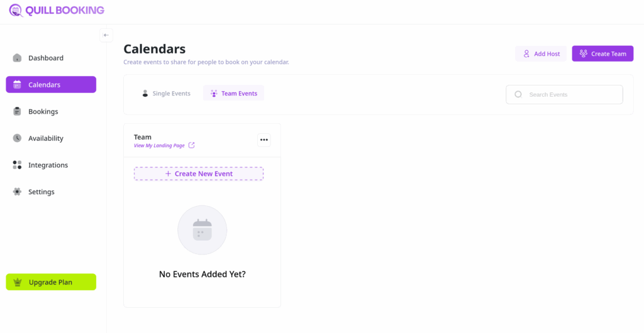Click the Upgrade Plan crown icon
The image size is (644, 333).
coord(17,282)
